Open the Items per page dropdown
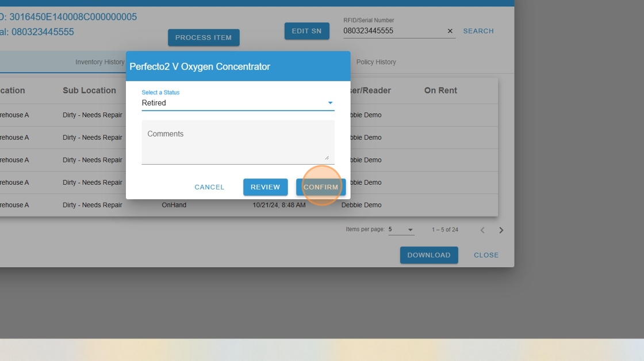644x361 pixels. tap(401, 229)
